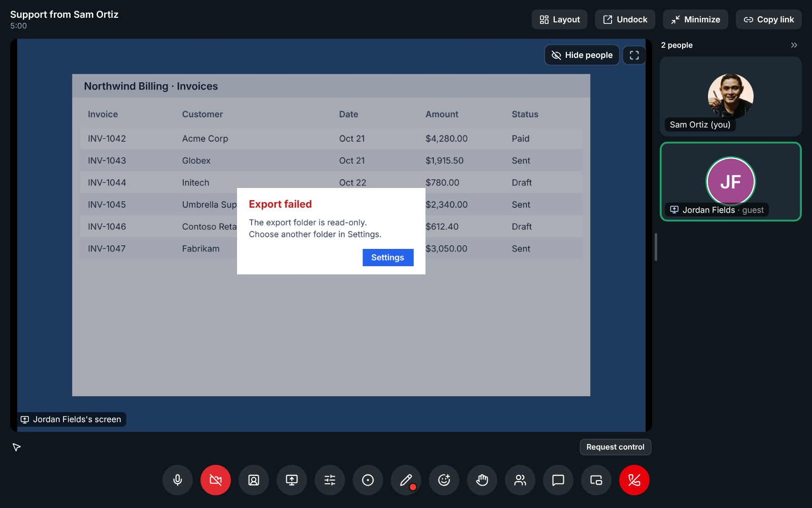The width and height of the screenshot is (812, 508).
Task: Click the Amount column header
Action: (442, 114)
